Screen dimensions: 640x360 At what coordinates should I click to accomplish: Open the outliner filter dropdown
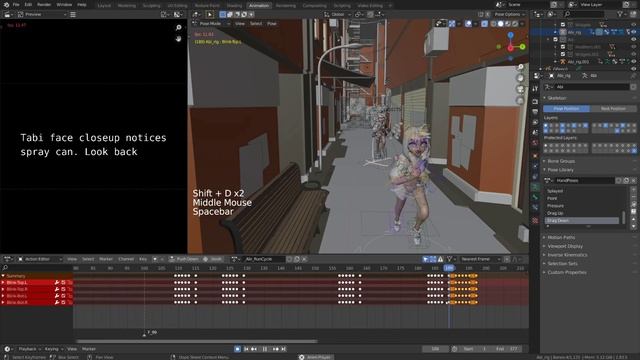point(622,14)
